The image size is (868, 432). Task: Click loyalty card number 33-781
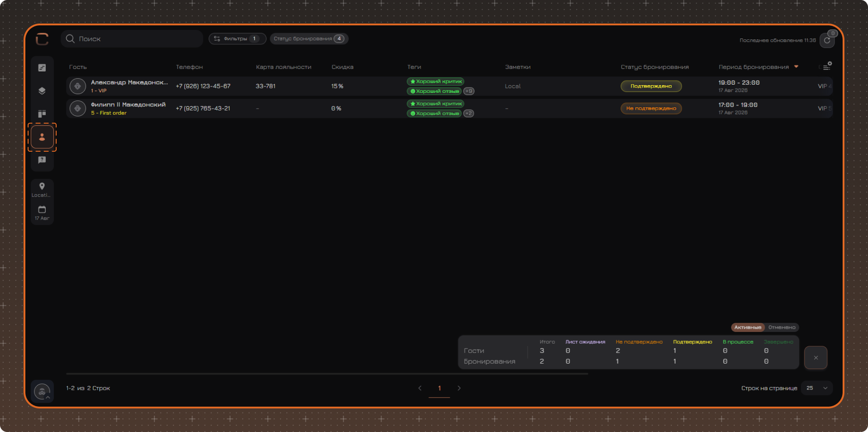coord(265,86)
